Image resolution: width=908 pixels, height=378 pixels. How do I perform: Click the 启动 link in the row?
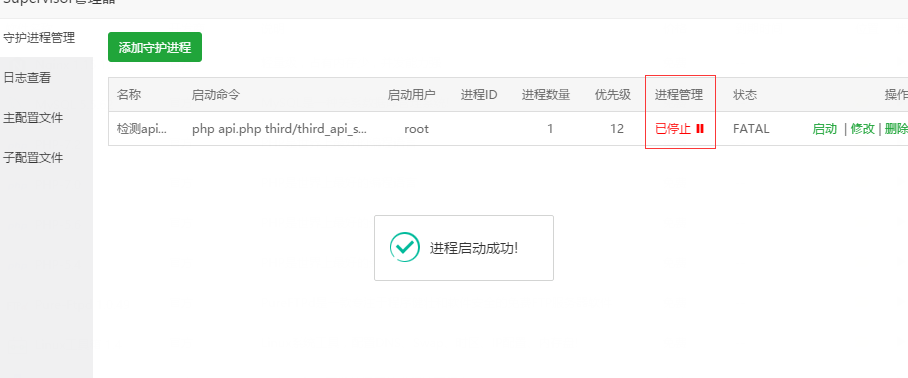click(x=825, y=129)
